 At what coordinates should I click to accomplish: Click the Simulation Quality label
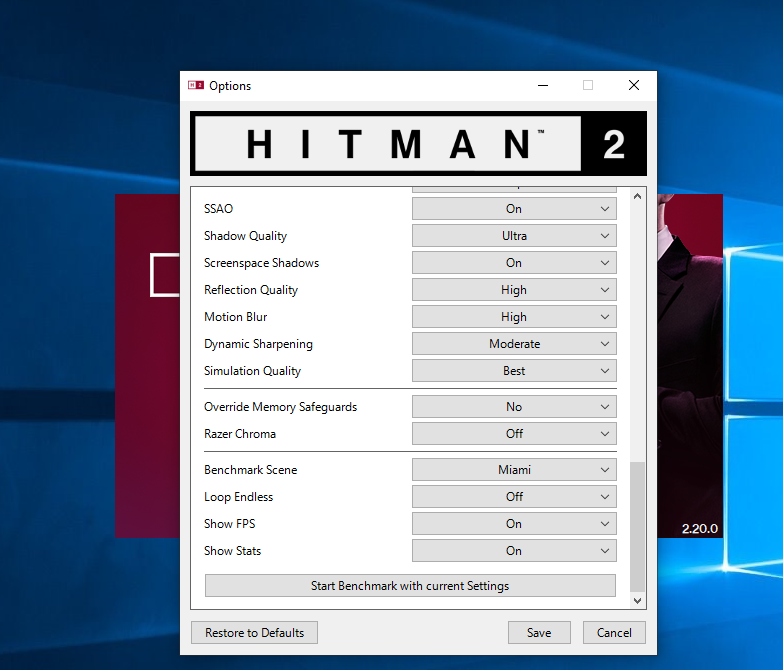252,370
